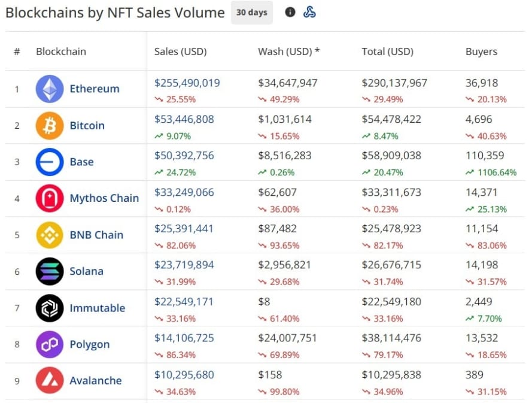Open Ethereum sales value $255,490,019
Viewport: 532px width, 403px height.
click(x=187, y=83)
